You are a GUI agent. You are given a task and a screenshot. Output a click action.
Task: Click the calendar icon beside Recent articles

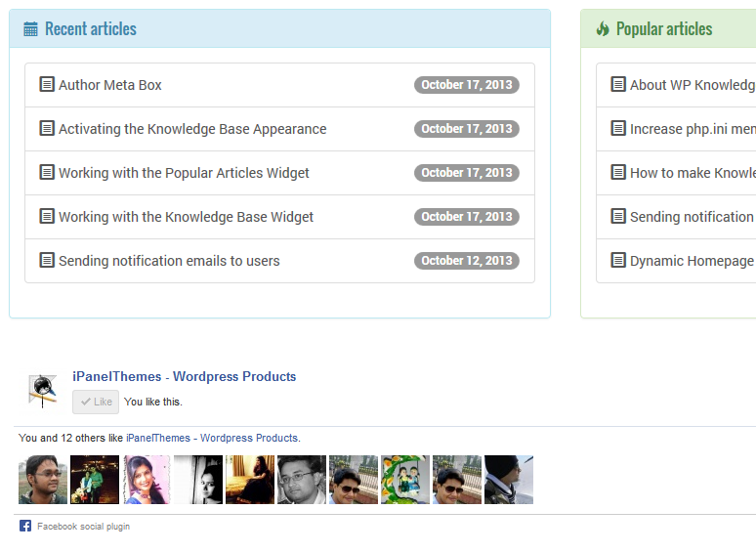(30, 29)
